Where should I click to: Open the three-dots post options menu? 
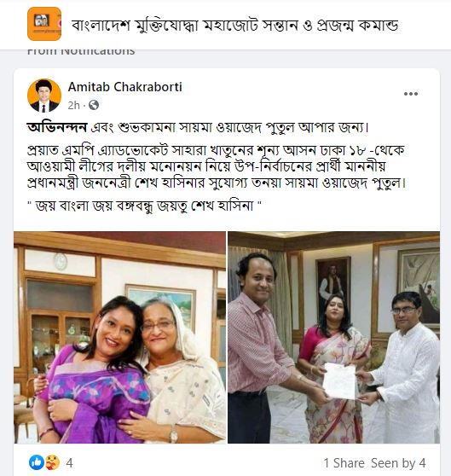pyautogui.click(x=411, y=94)
